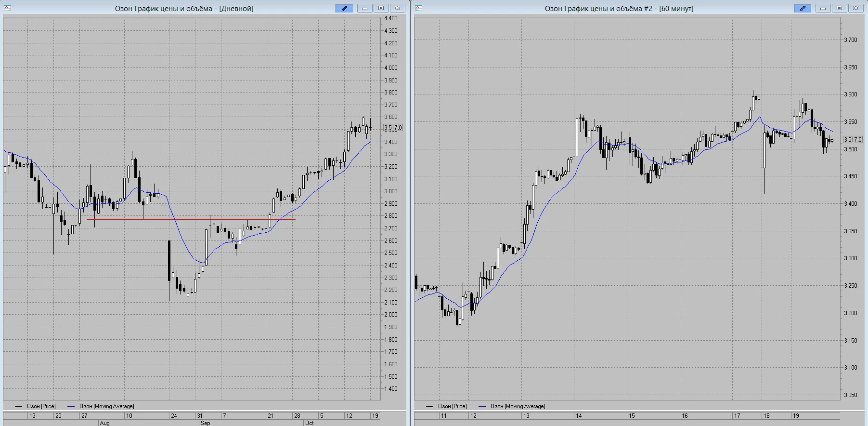Select the red horizontal level line on the daily chart
Screen dimensions: 868x426
click(x=191, y=220)
